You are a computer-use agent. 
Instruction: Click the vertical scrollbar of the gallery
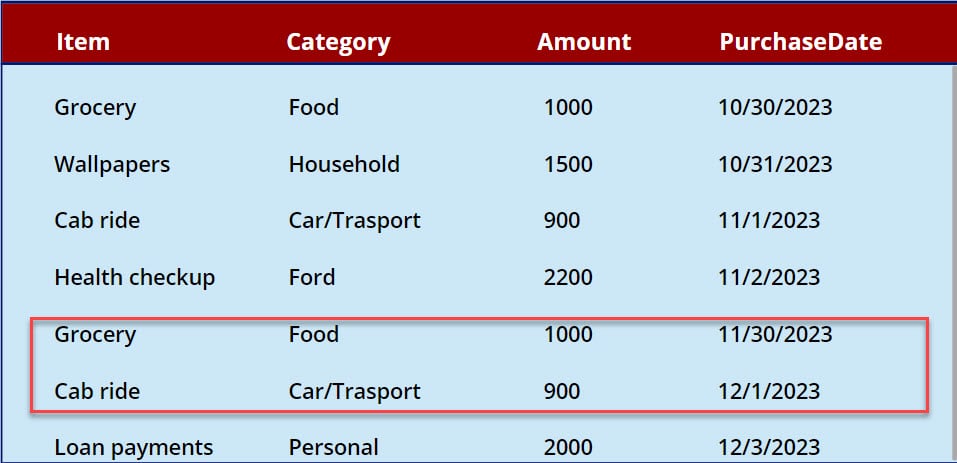tap(953, 183)
